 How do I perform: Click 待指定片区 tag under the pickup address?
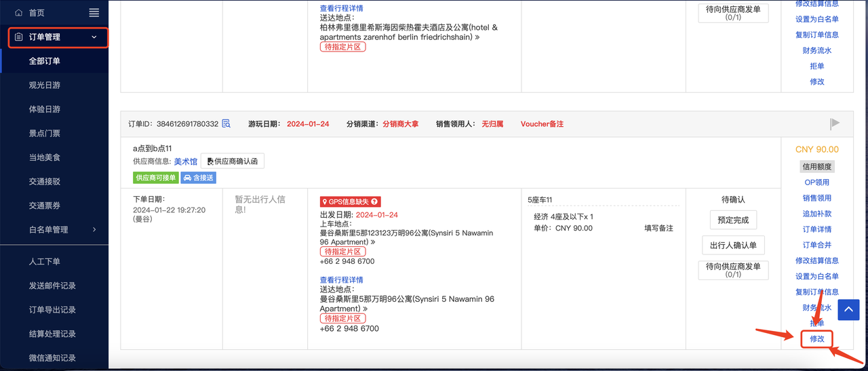342,252
